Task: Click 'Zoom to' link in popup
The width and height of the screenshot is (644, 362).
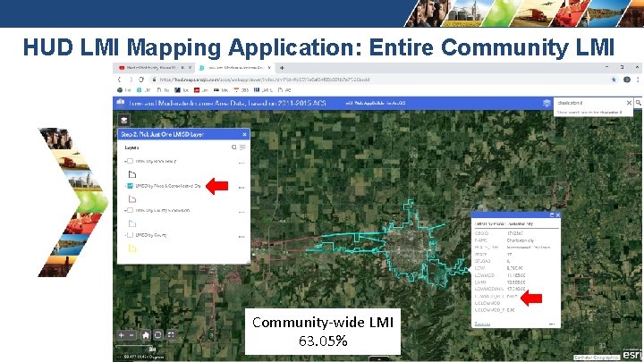Action: 482,324
